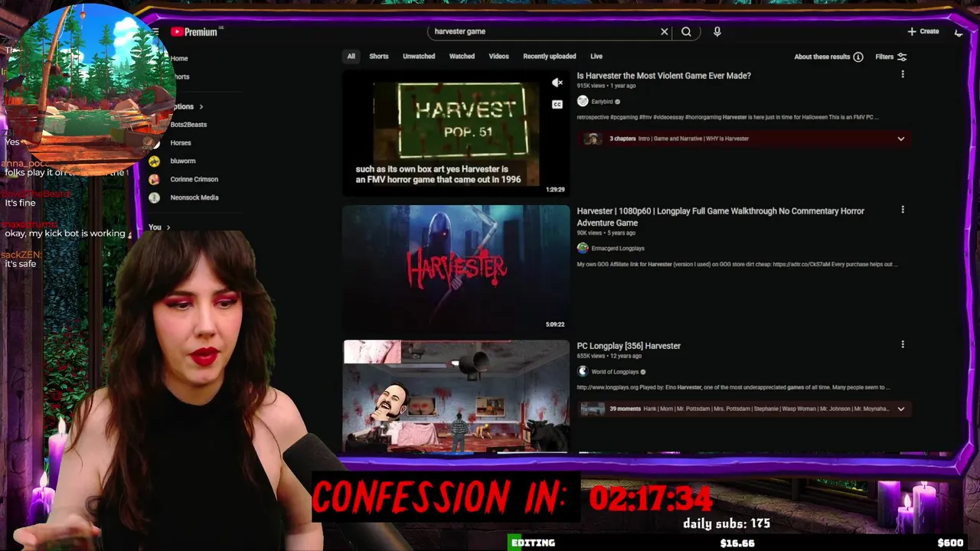Viewport: 980px width, 551px height.
Task: Click the Earlybird channel name
Action: pos(602,102)
